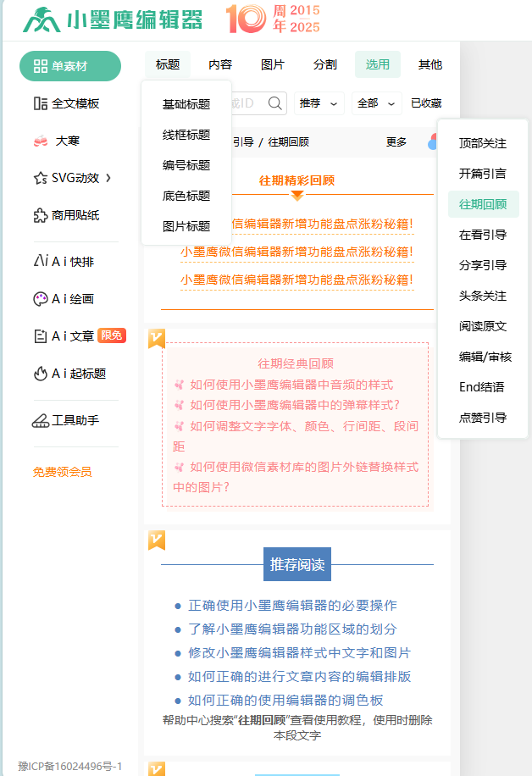Click the Ai绘画 palette icon
The image size is (532, 776).
(41, 299)
